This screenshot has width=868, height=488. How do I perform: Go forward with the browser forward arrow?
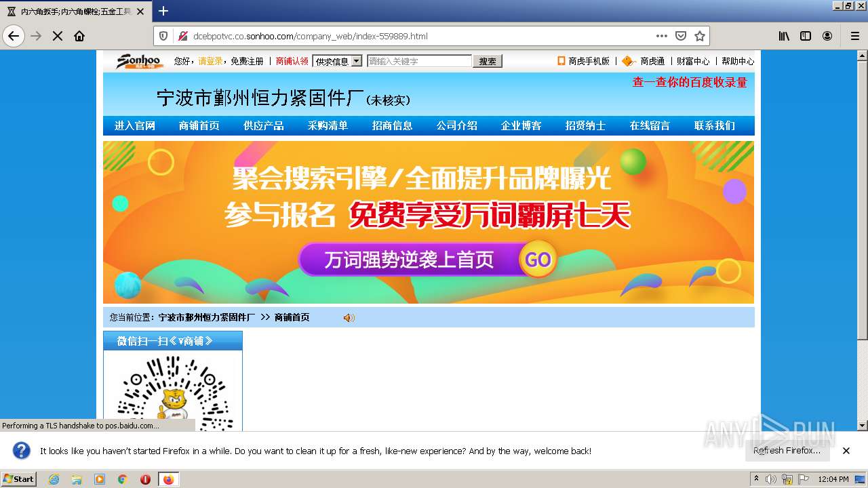point(36,36)
